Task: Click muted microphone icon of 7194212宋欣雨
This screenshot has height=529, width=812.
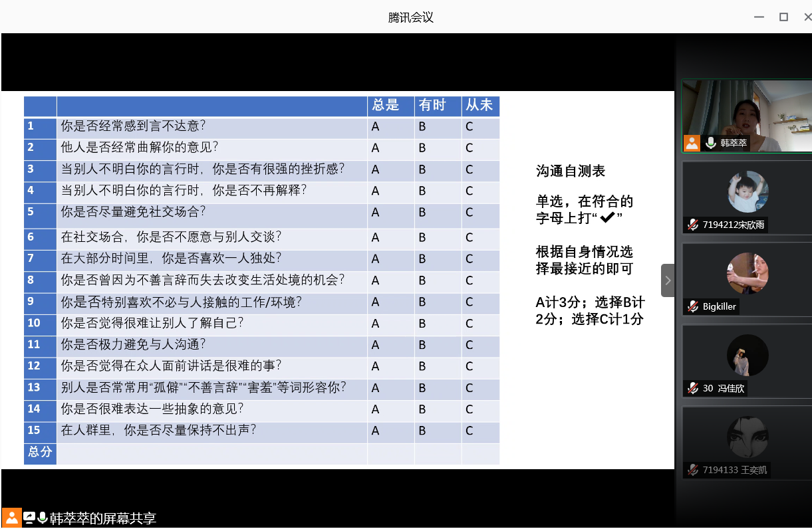Action: (693, 225)
